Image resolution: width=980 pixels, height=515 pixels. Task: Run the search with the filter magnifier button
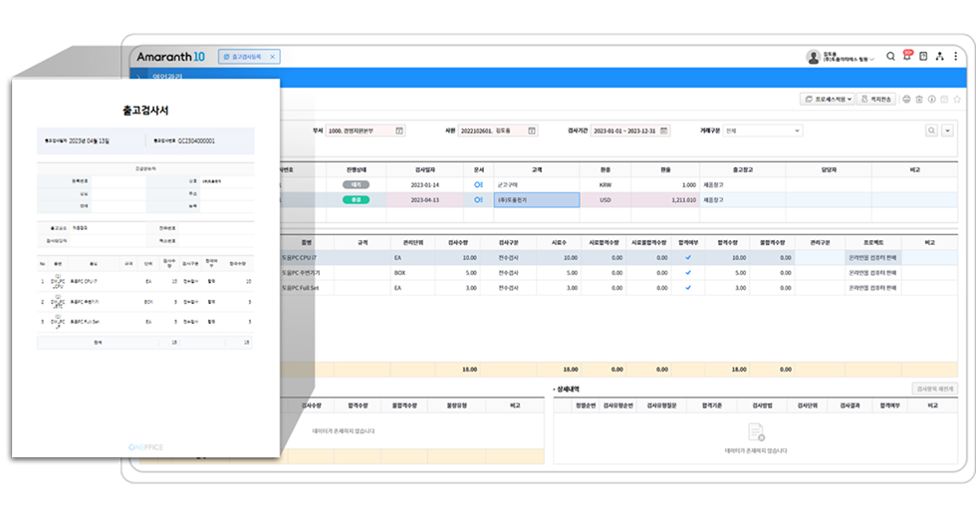point(931,130)
